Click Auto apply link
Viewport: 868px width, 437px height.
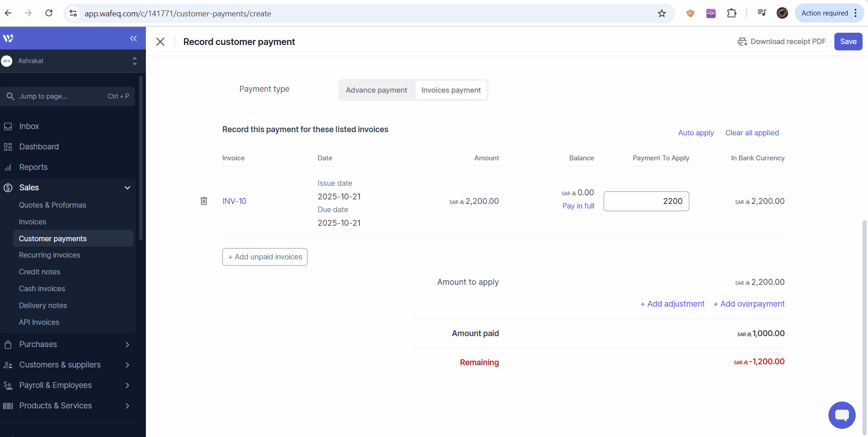click(x=696, y=133)
